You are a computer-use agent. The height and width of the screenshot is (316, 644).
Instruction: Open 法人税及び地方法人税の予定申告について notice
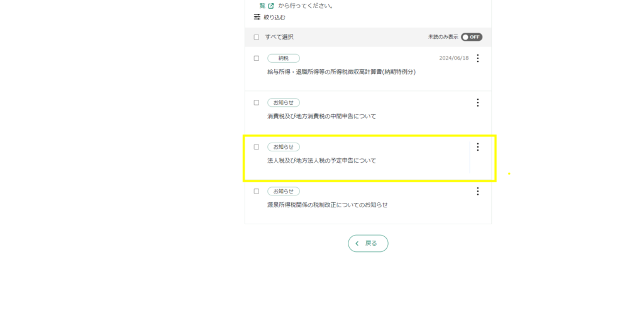tap(321, 161)
